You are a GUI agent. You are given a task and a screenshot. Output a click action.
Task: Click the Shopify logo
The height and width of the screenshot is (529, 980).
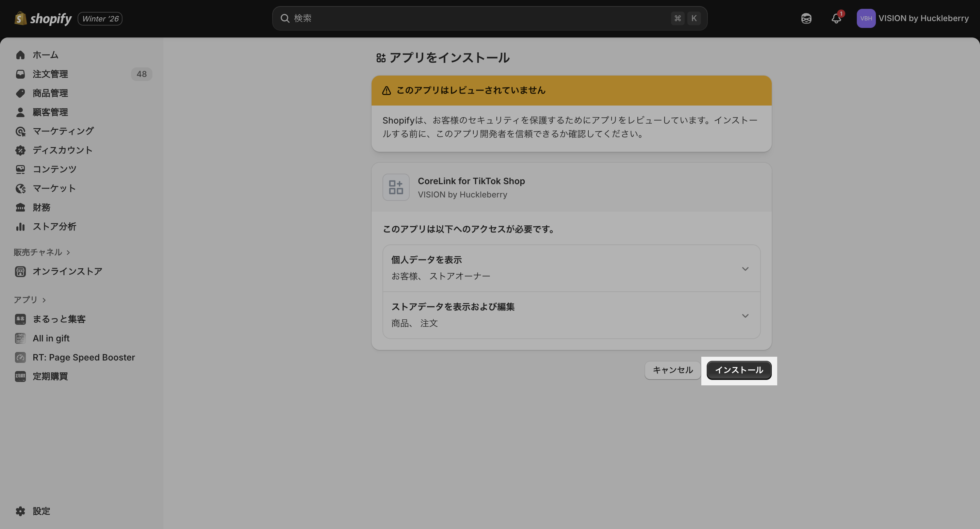coord(43,18)
